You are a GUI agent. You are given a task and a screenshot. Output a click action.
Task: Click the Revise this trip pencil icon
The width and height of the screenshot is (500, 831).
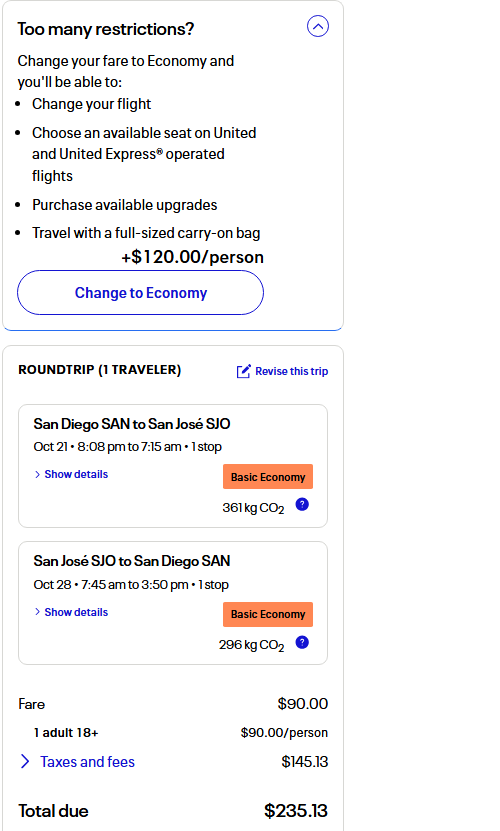pos(243,371)
